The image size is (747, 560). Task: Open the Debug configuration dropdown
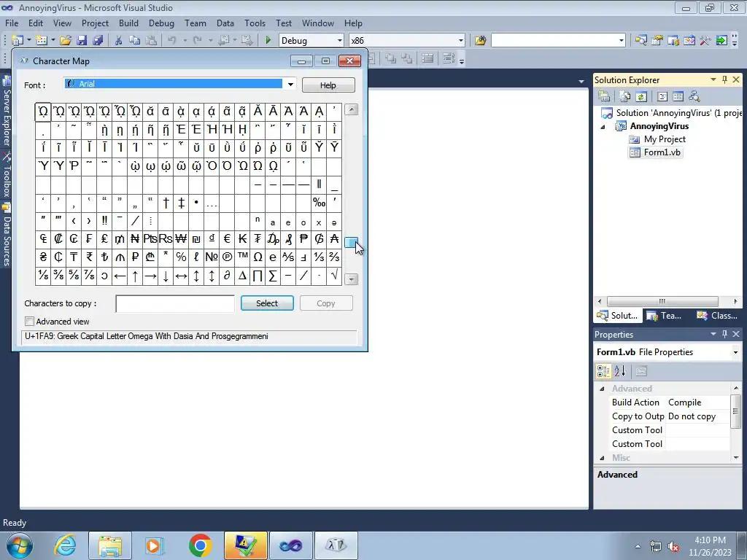pos(340,41)
